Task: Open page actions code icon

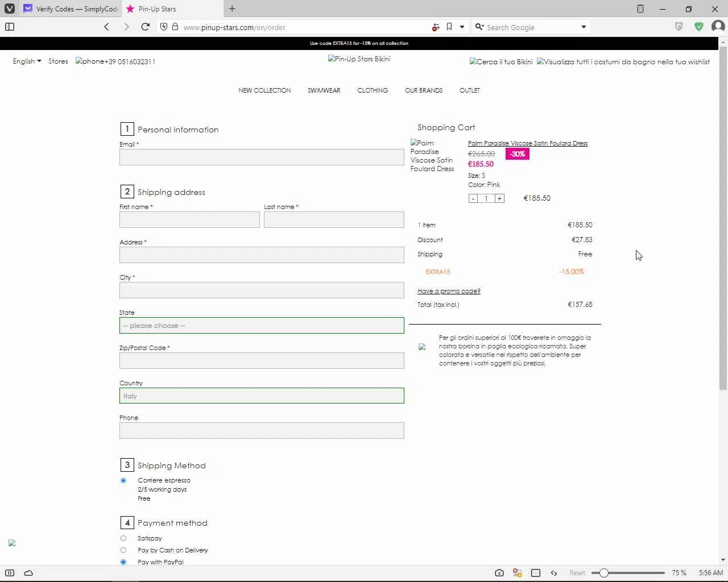Action: [x=554, y=573]
